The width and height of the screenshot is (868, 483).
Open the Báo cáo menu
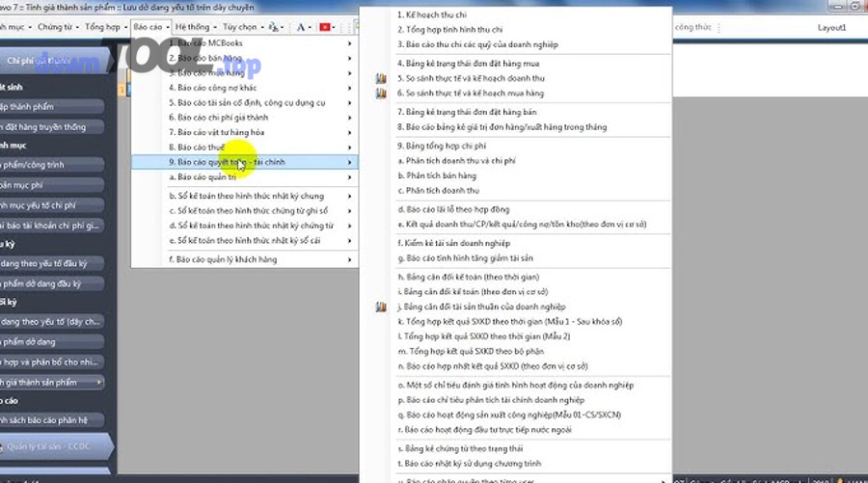[150, 27]
